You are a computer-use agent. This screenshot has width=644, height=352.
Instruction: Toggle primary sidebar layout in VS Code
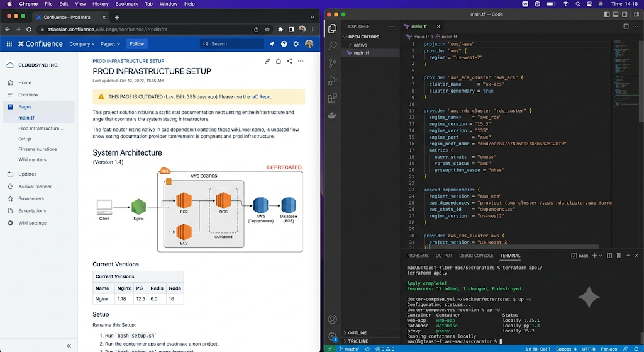click(x=607, y=14)
